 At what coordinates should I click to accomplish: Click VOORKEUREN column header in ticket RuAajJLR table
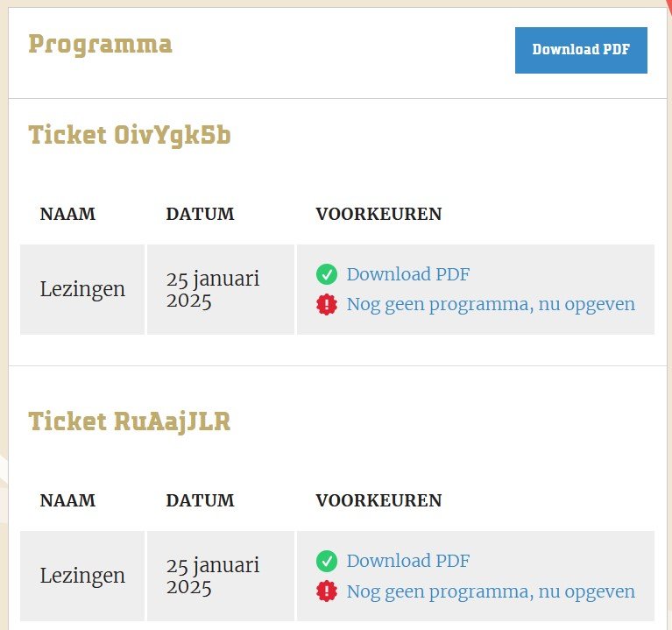coord(378,501)
